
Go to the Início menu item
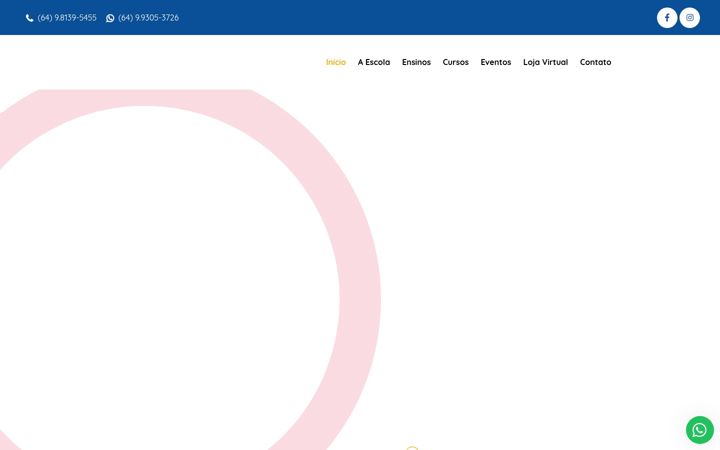pyautogui.click(x=336, y=62)
